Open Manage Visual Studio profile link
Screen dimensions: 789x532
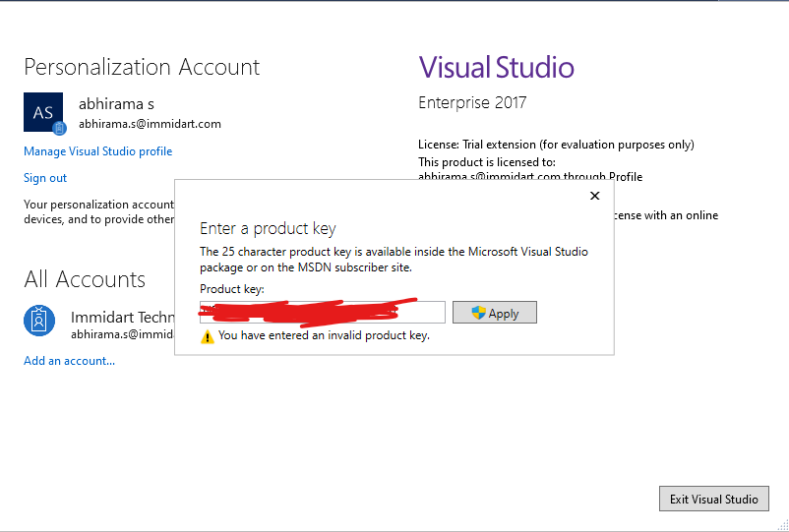point(98,151)
